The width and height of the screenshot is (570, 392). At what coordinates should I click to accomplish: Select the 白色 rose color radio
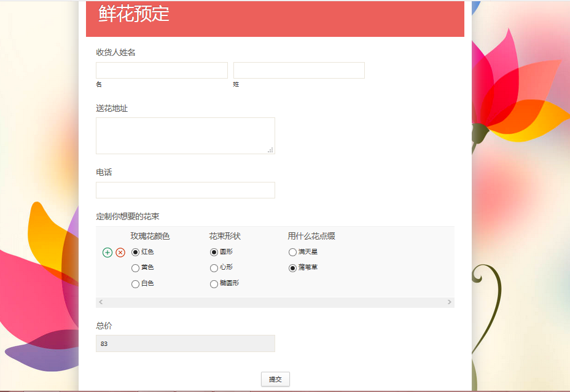click(x=135, y=284)
